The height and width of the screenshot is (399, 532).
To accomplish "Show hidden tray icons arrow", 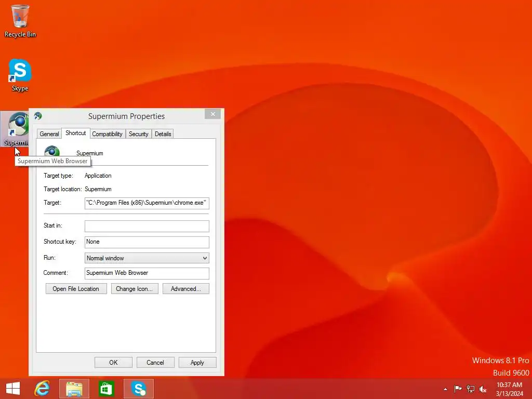I will [x=445, y=389].
